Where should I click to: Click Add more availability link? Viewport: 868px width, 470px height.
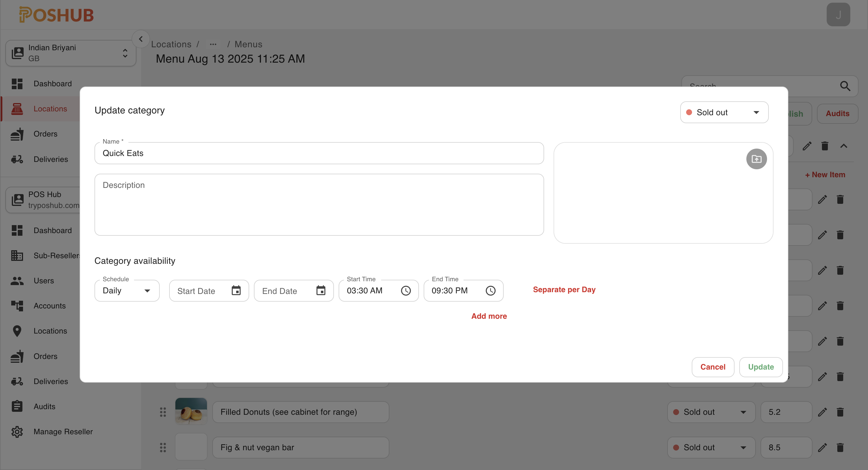tap(489, 316)
